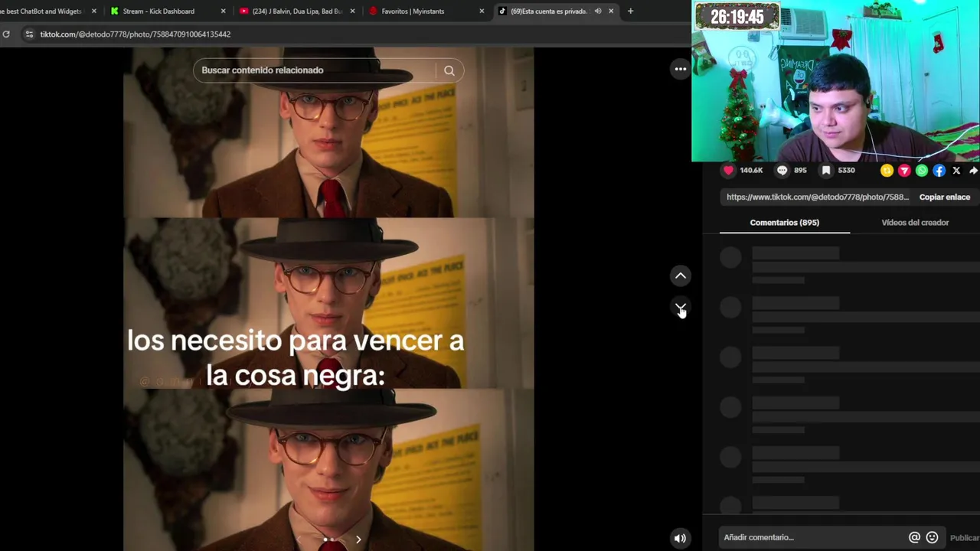
Task: Open the three-dots more options menu
Action: click(x=681, y=69)
